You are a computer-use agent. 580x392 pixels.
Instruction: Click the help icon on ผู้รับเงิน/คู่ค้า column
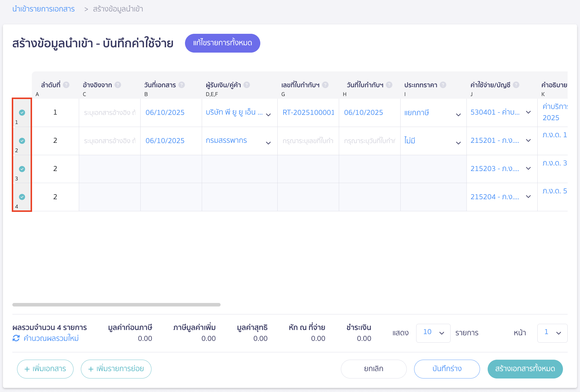click(247, 85)
